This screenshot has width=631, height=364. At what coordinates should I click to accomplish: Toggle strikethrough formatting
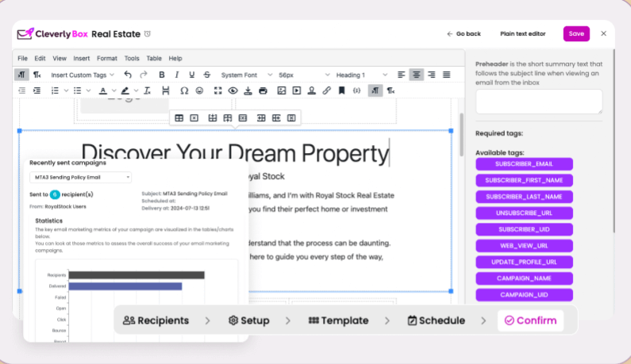pos(207,75)
